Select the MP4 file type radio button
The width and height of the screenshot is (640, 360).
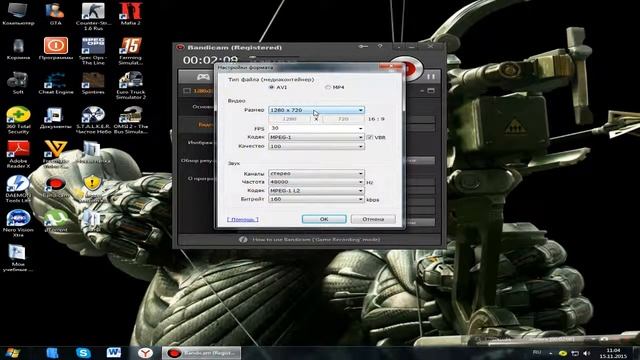(327, 87)
